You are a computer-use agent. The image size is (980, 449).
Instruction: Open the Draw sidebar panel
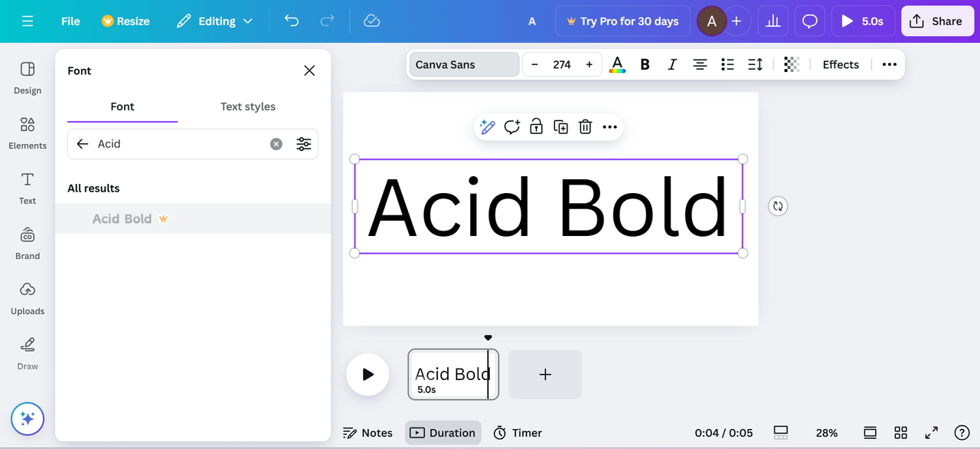28,353
